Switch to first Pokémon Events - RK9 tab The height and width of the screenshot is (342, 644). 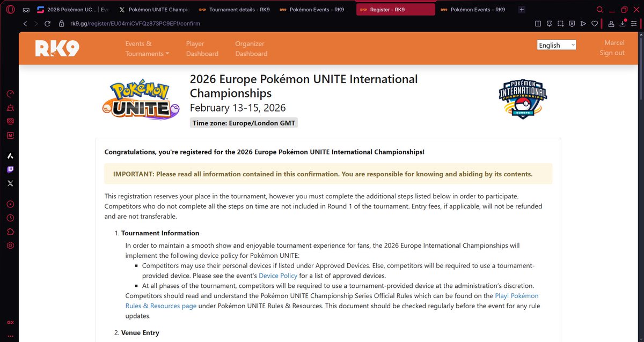(315, 10)
